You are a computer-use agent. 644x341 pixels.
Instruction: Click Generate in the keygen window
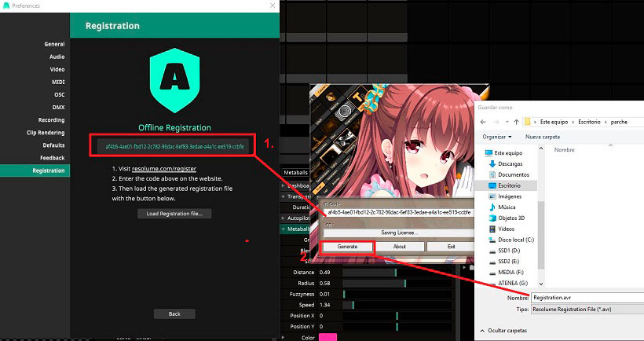point(347,247)
